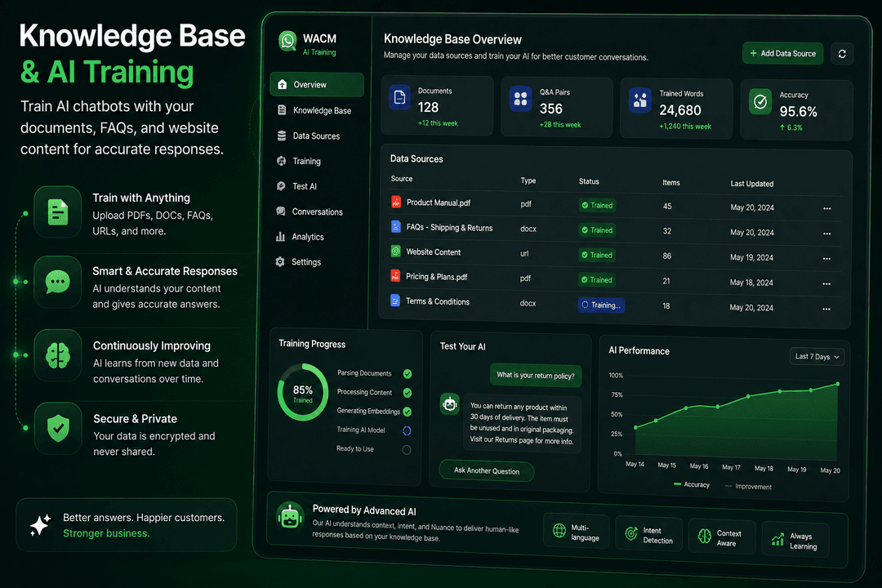Screen dimensions: 882x588
Task: Toggle the Accuracy legend item
Action: tap(692, 484)
